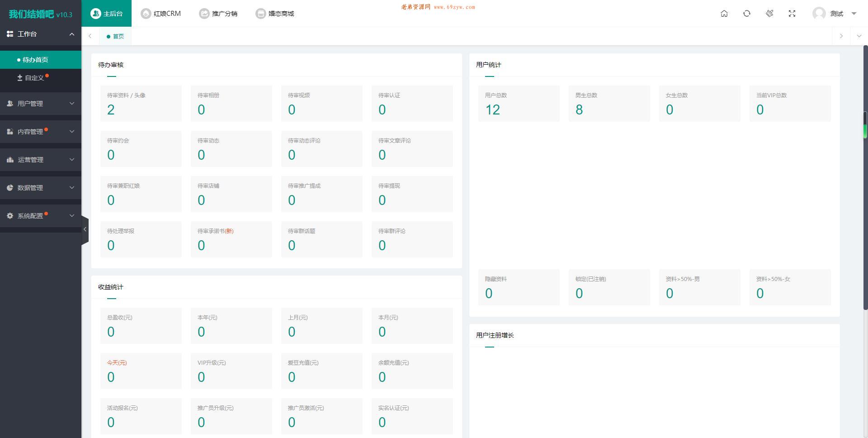Screen dimensions: 868x438
Task: Open the 待审视频 card
Action: [322, 104]
